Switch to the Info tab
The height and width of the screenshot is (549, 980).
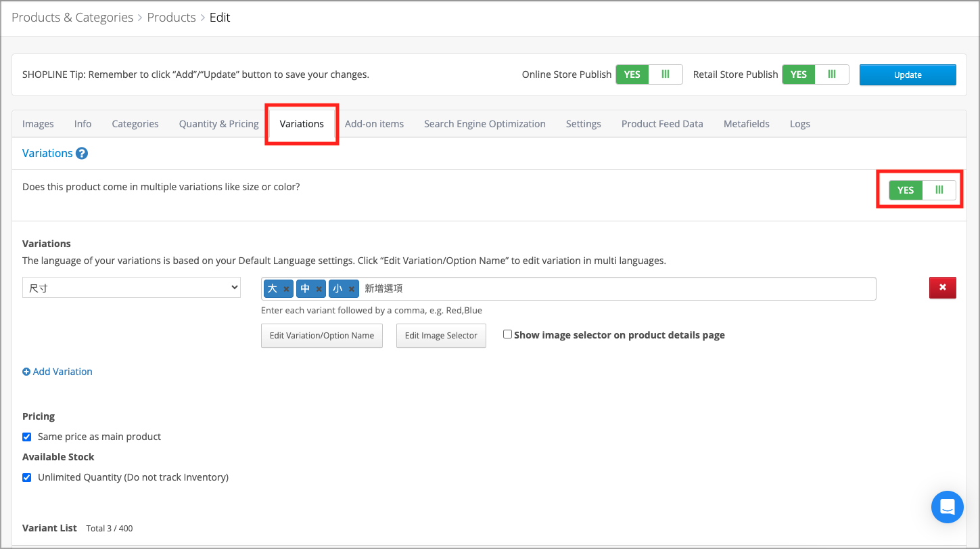(83, 124)
